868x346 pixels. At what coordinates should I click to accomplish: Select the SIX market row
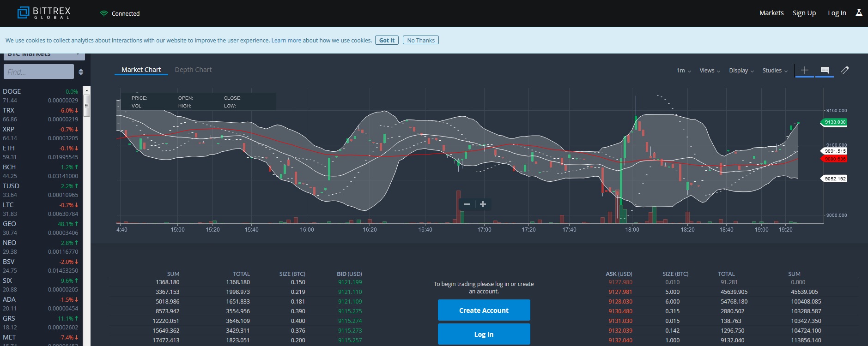tap(41, 285)
